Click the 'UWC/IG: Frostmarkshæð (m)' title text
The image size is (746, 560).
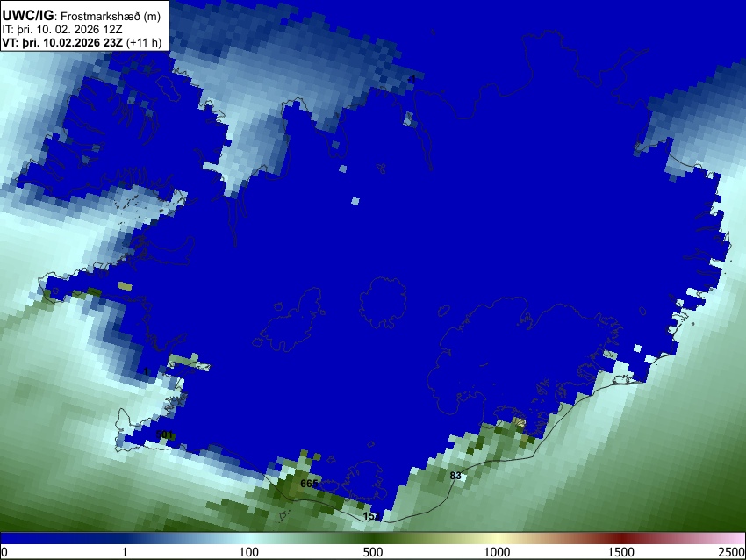point(81,16)
